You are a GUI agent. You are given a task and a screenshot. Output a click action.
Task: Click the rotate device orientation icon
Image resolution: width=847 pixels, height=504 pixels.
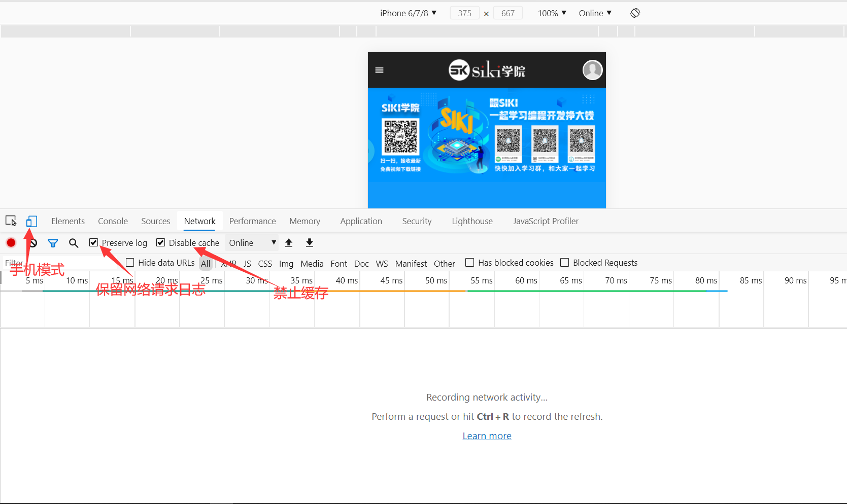(x=635, y=13)
